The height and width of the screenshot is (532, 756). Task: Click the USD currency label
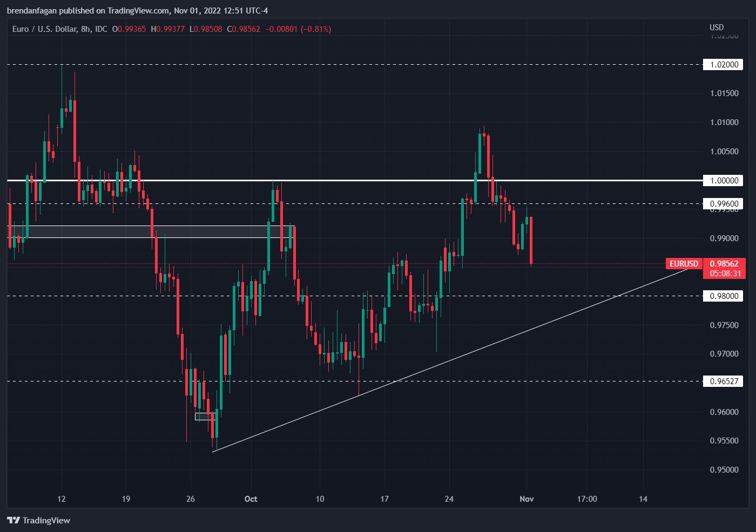coord(717,28)
